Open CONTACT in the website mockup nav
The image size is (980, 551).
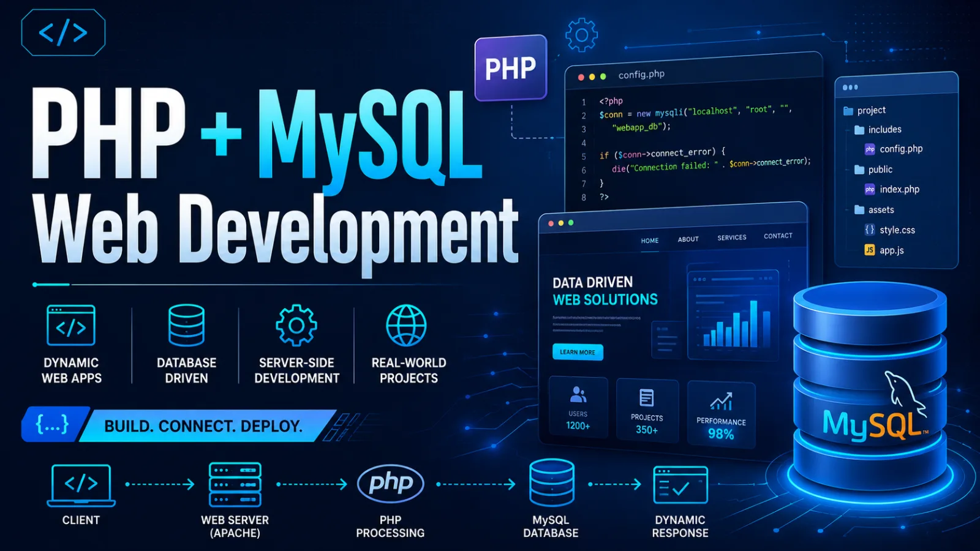[778, 236]
